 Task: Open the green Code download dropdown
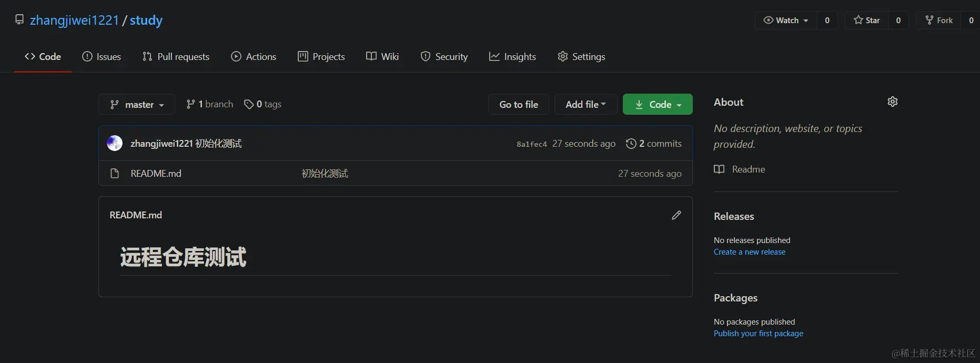658,104
